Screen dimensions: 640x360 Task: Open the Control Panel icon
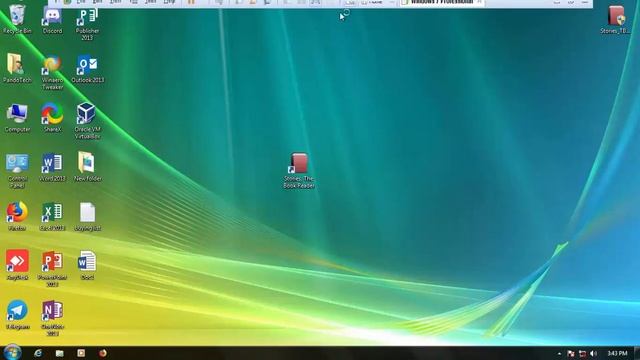[17, 171]
